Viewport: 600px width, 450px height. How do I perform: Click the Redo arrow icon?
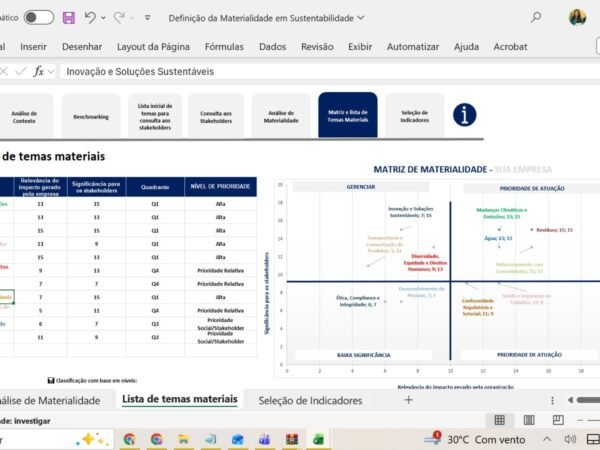click(119, 18)
